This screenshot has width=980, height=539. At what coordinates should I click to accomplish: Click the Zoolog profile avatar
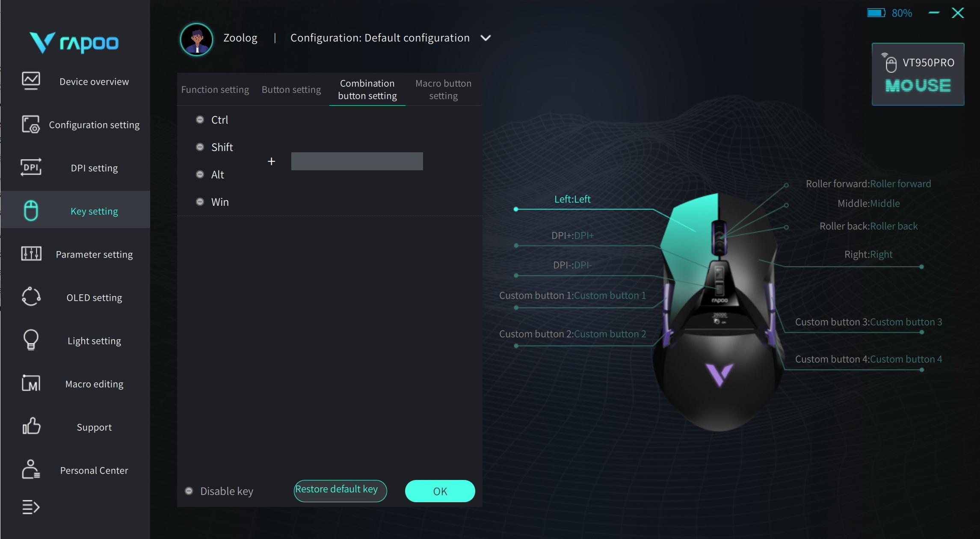click(197, 39)
